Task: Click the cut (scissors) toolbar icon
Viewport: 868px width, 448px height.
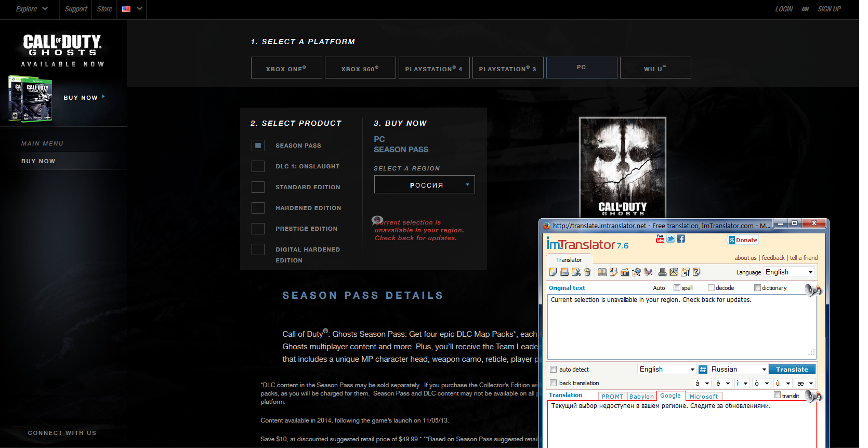Action: tap(576, 272)
